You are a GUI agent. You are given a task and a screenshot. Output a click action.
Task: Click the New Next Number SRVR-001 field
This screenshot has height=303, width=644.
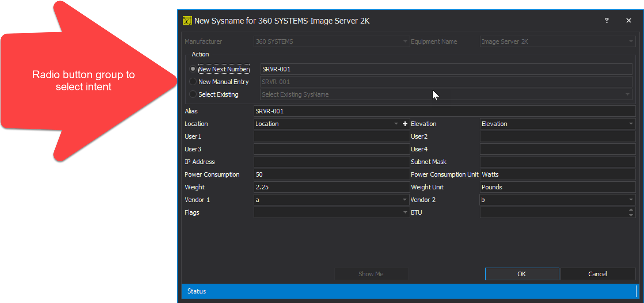click(446, 69)
